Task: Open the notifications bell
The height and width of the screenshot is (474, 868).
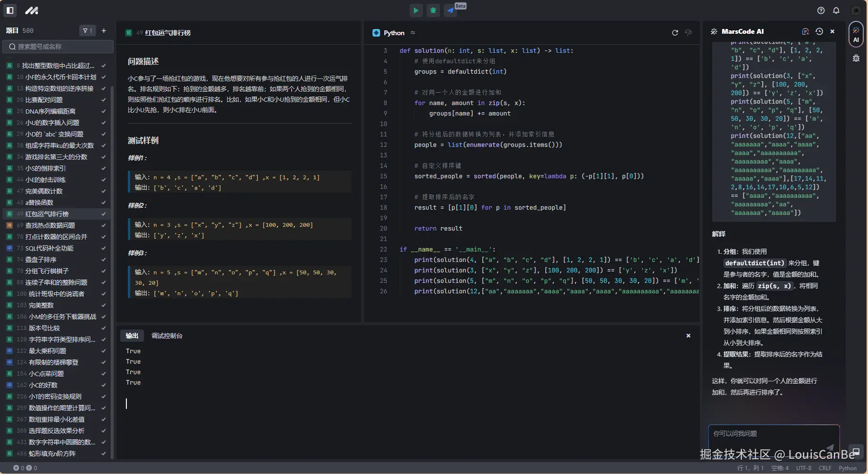Action: click(836, 10)
